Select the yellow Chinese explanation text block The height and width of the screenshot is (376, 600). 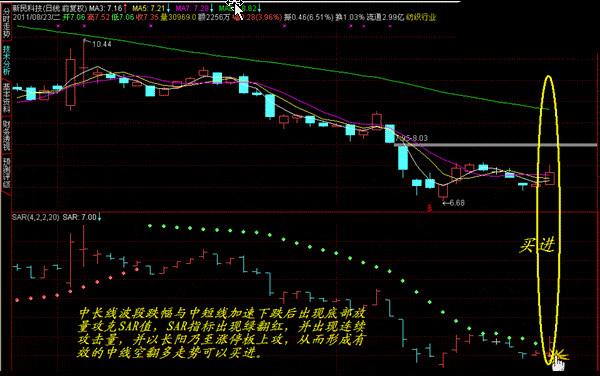(x=222, y=333)
